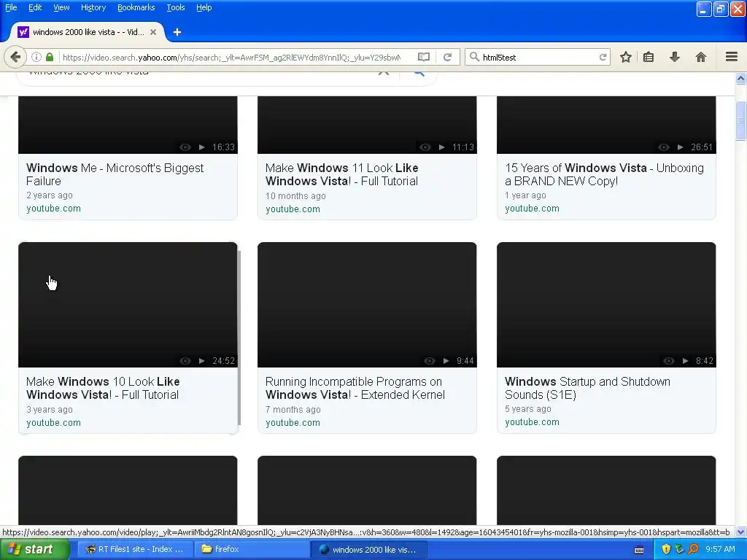
Task: Click the 9:44 video thumbnail
Action: 367,305
